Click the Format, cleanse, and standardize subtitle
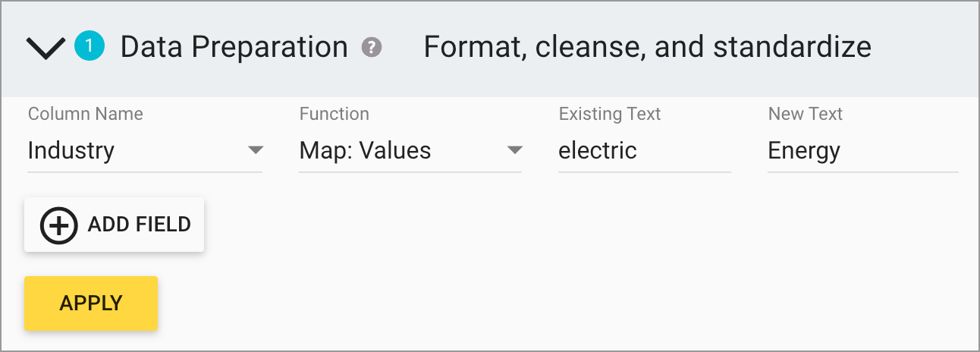This screenshot has width=980, height=352. (647, 47)
